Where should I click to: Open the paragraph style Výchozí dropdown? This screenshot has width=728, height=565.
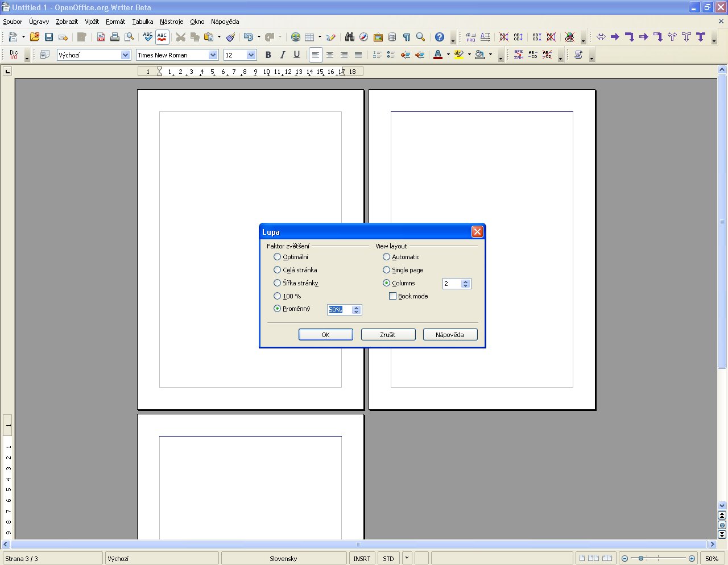pos(126,55)
